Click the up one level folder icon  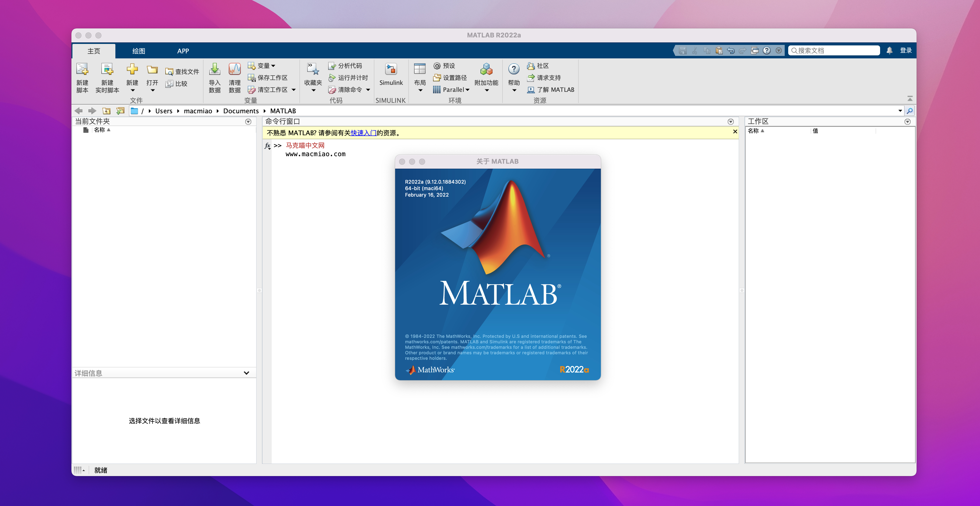(107, 111)
